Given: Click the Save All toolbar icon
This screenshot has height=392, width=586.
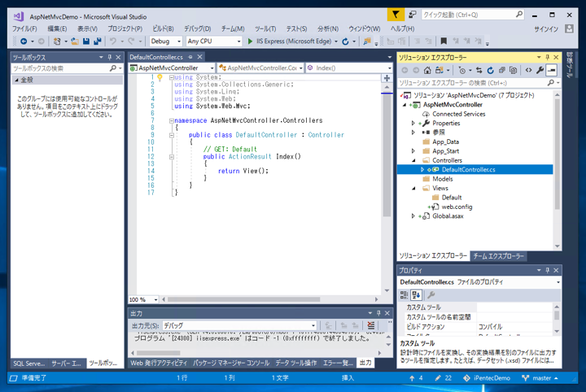Looking at the screenshot, I should (x=98, y=41).
